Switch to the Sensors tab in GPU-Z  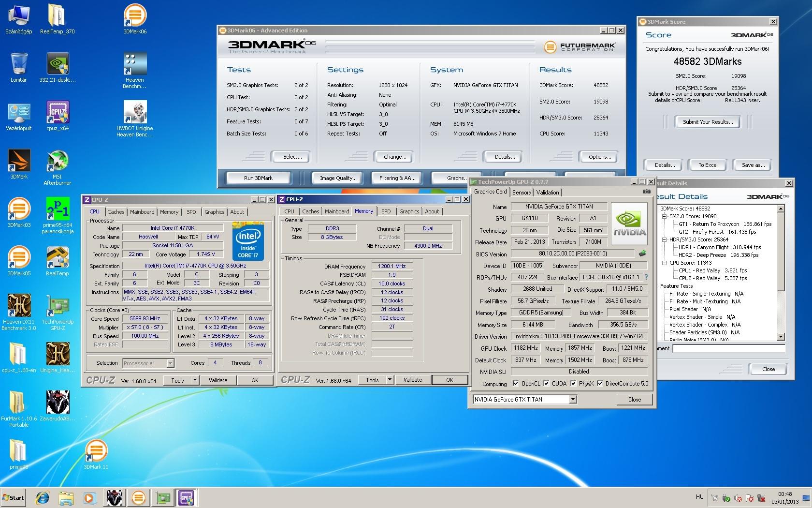click(522, 192)
